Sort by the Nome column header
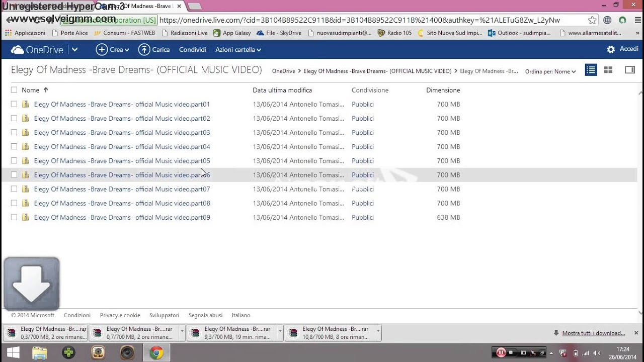 30,90
